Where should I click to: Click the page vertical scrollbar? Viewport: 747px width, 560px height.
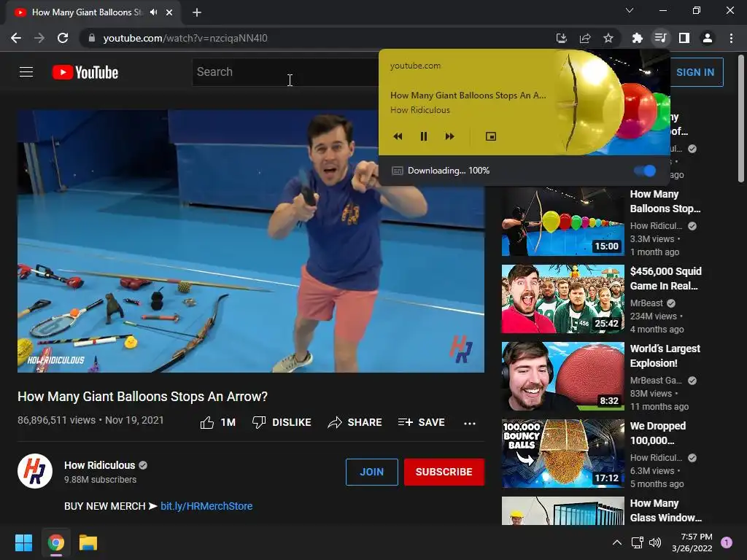741,119
